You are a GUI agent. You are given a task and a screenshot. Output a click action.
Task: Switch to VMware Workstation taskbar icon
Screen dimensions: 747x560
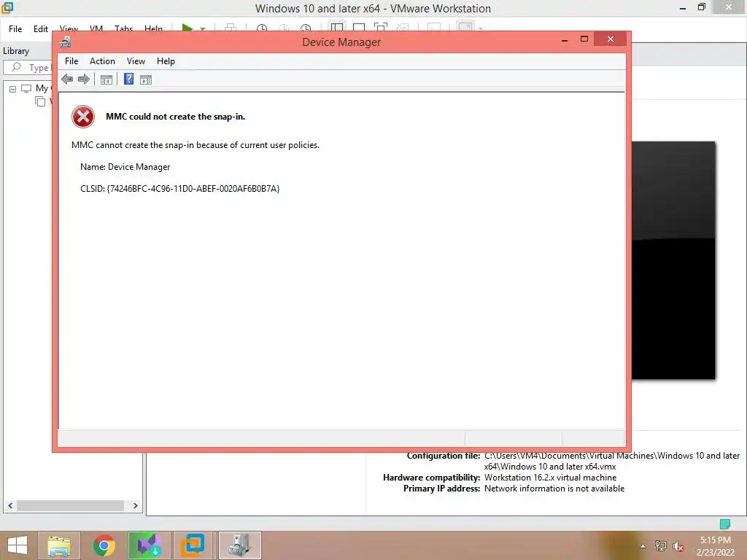[x=194, y=545]
